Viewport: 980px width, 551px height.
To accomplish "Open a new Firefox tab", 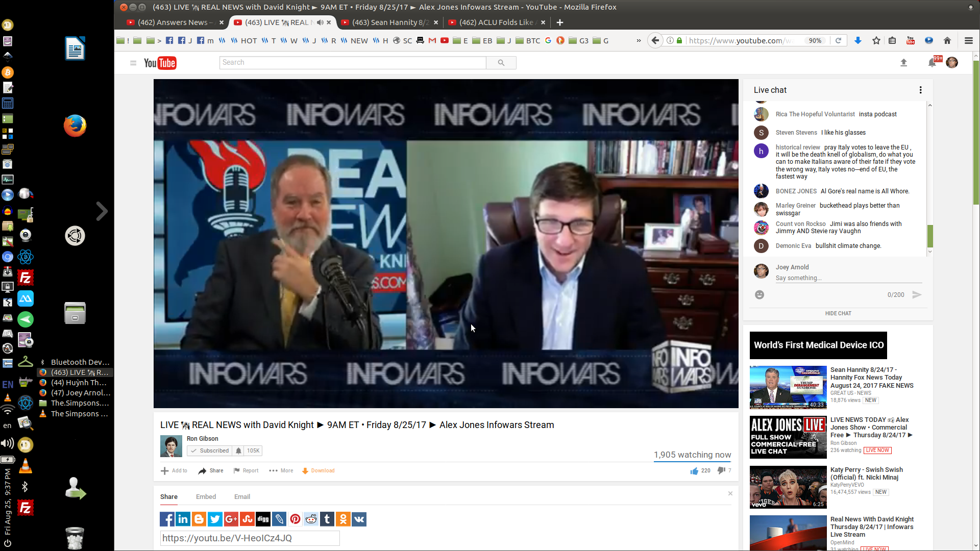I will [560, 22].
